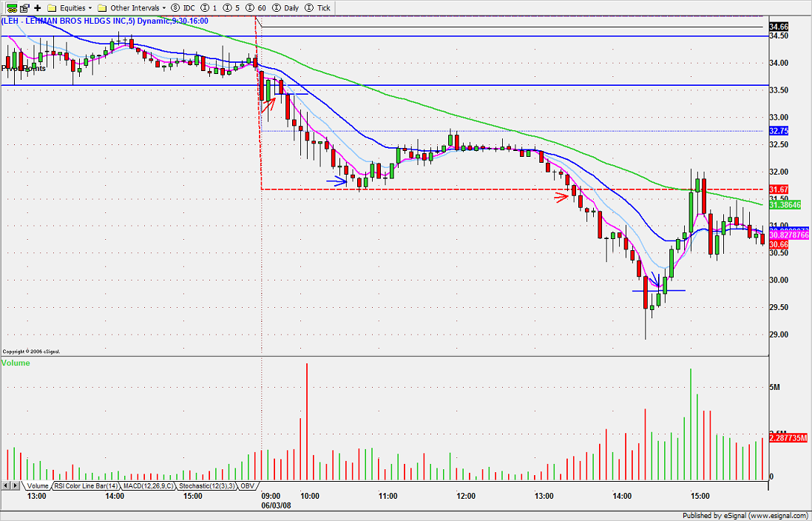This screenshot has width=812, height=521.
Task: Click the 29.50 price axis label
Action: click(779, 307)
